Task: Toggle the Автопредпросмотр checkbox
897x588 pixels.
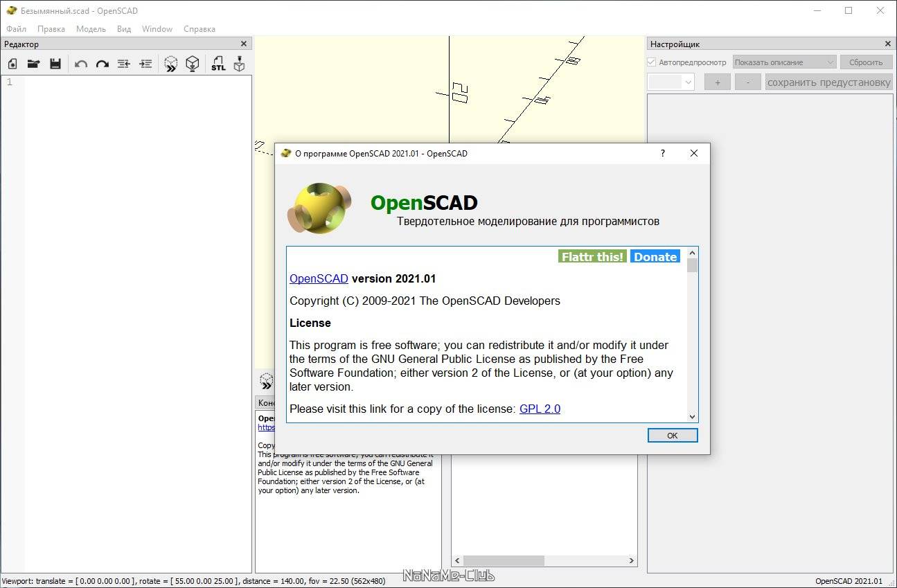Action: click(x=651, y=62)
